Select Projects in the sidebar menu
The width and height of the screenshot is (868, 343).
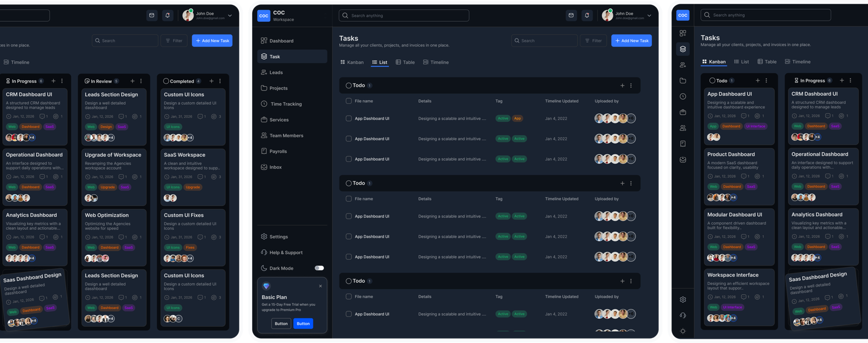(x=278, y=88)
